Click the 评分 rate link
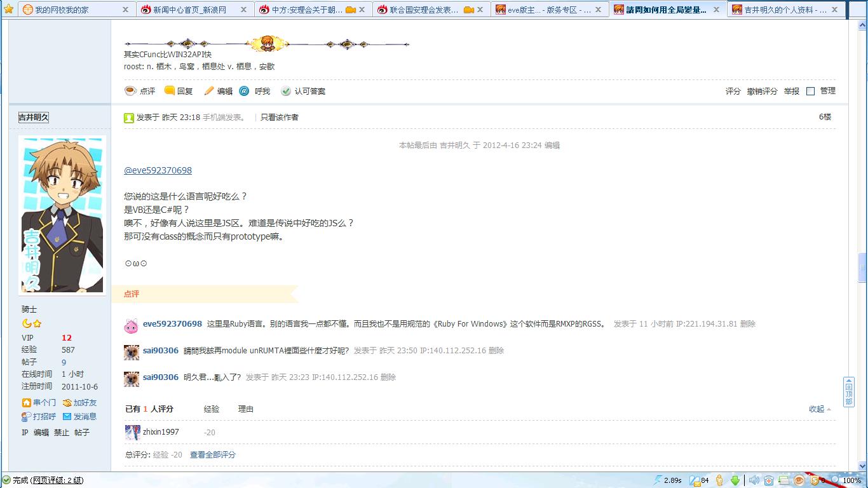The image size is (868, 488). 733,91
